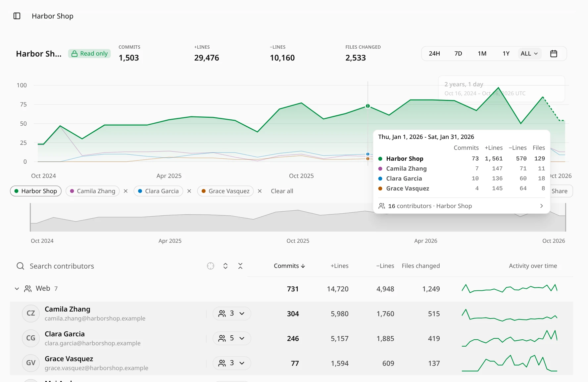Image resolution: width=588 pixels, height=382 pixels.
Task: Click the Share button
Action: [x=560, y=191]
